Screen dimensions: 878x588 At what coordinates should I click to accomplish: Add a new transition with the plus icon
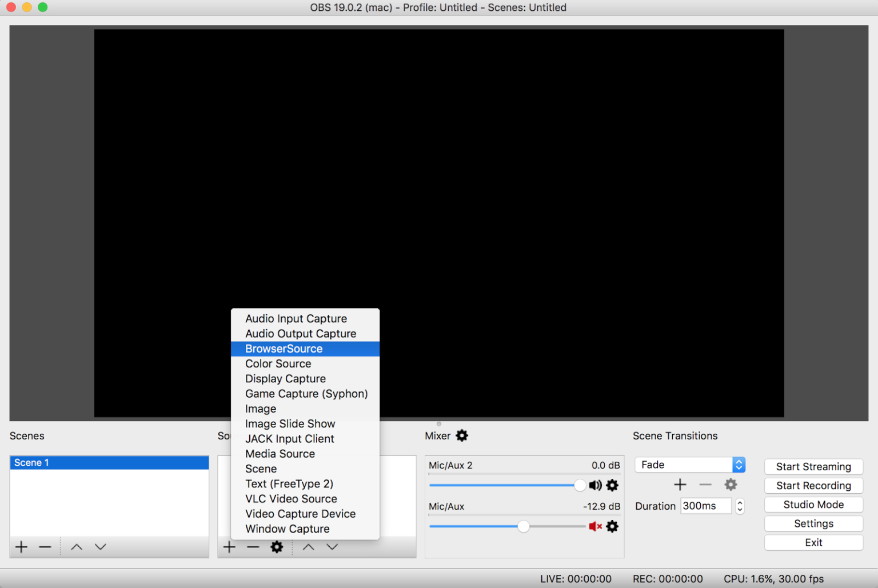coord(680,484)
